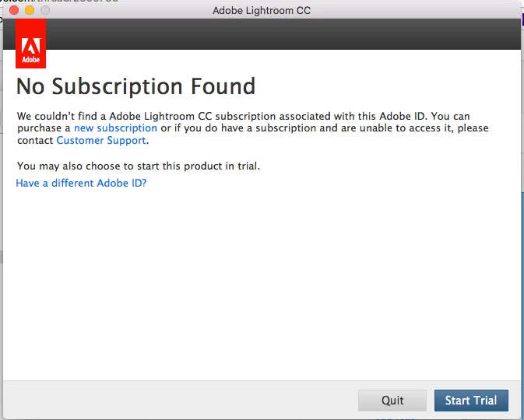Click the grayed-out zoom window button
524x420 pixels.
[x=45, y=10]
